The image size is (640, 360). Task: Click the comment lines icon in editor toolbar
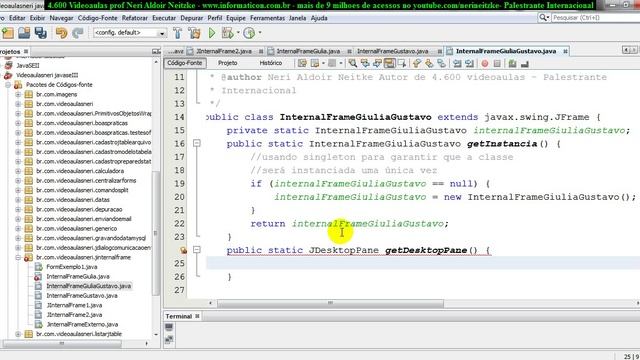click(512, 63)
